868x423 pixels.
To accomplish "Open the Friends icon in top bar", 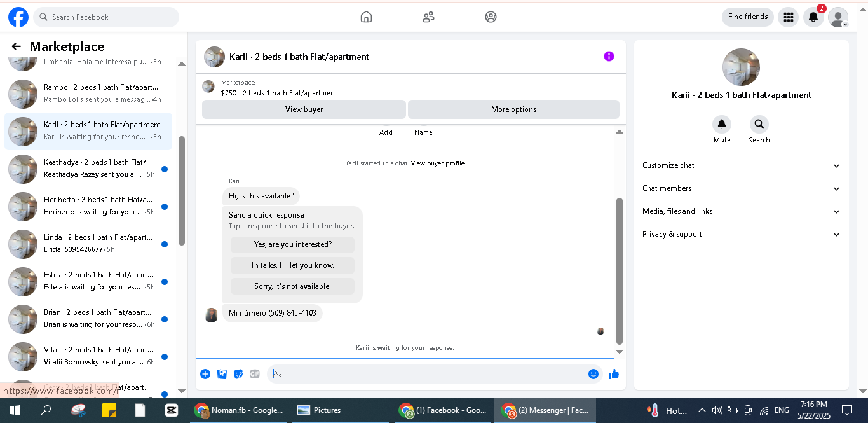I will point(428,17).
